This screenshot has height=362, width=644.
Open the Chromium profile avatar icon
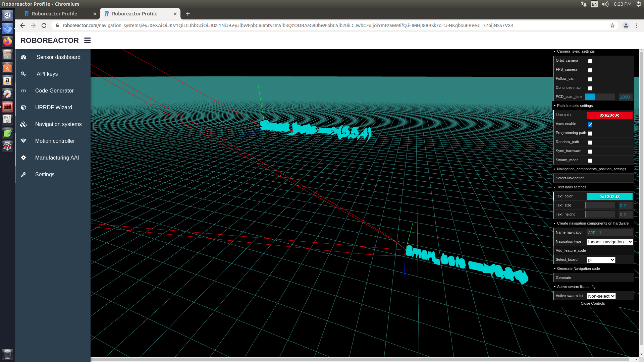coord(626,25)
